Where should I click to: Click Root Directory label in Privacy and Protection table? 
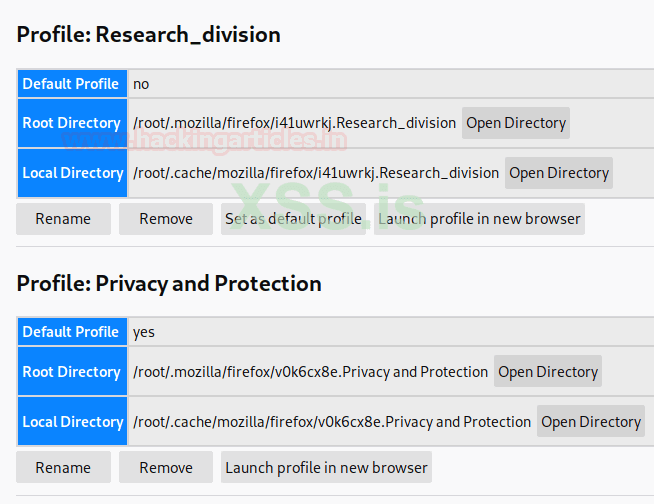click(x=72, y=371)
